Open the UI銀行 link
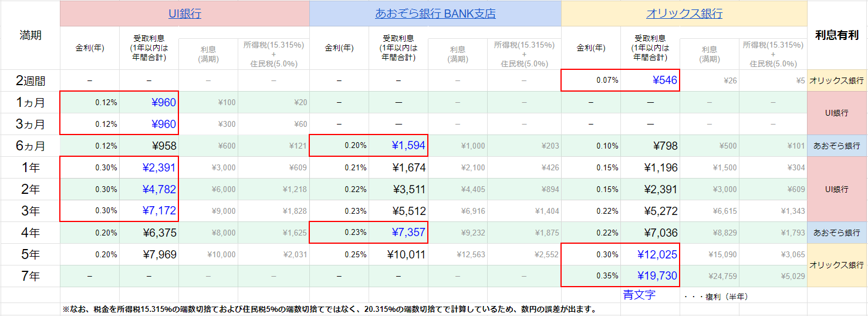The width and height of the screenshot is (868, 316). (x=184, y=13)
